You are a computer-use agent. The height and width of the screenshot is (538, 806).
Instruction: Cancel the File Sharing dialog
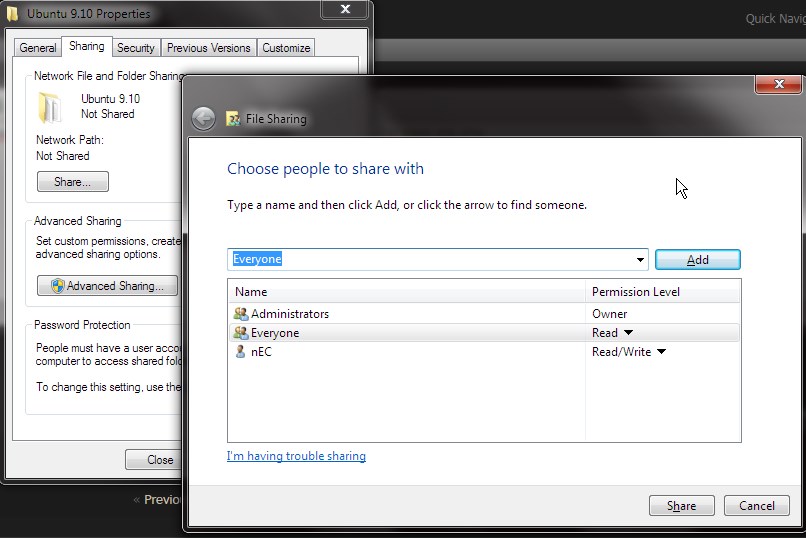(x=757, y=506)
